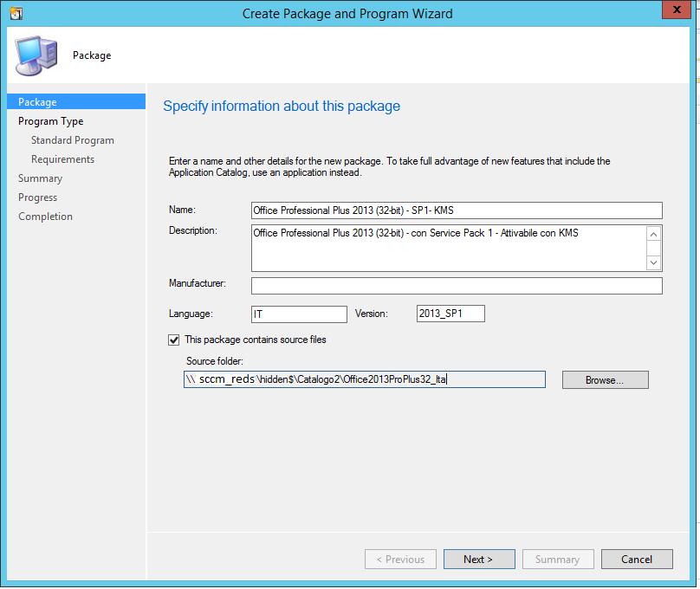Click the Next > button
This screenshot has height=589, width=700.
coord(479,559)
